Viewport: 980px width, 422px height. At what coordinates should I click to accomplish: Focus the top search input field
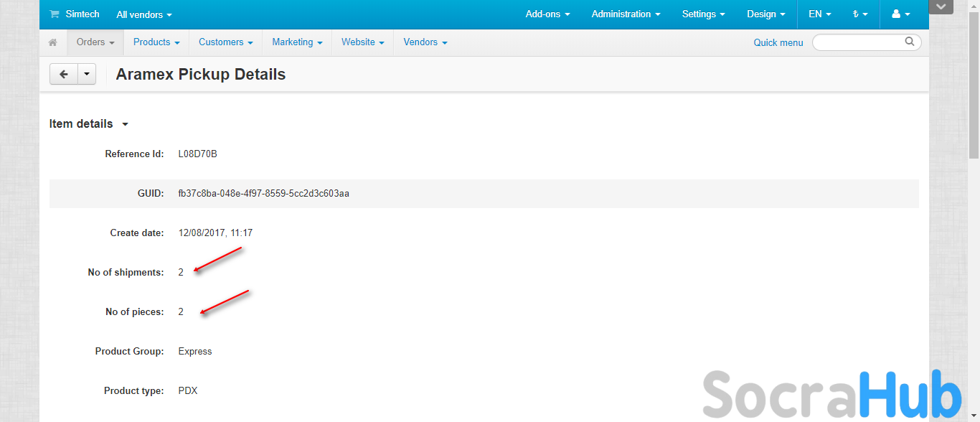(867, 42)
